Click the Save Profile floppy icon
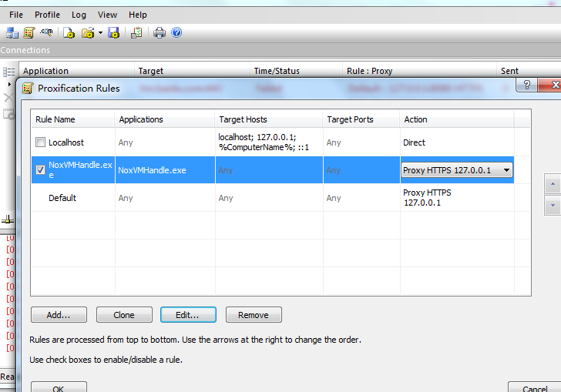Screen dimensions: 561x392 tap(114, 33)
